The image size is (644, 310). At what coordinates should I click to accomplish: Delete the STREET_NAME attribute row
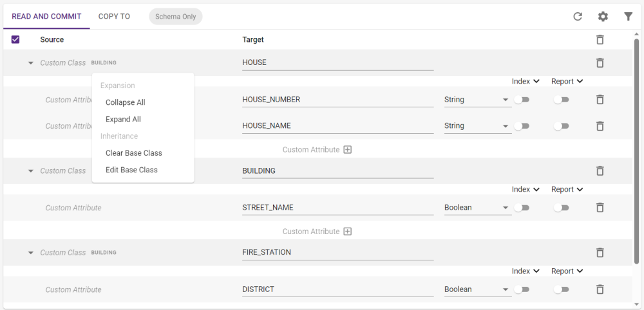[x=600, y=208]
